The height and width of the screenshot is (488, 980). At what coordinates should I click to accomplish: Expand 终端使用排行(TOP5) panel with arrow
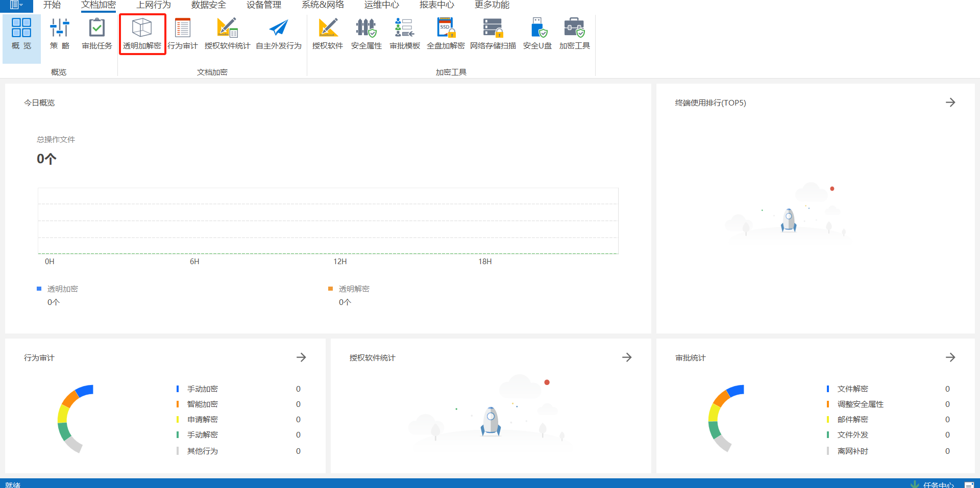click(950, 102)
